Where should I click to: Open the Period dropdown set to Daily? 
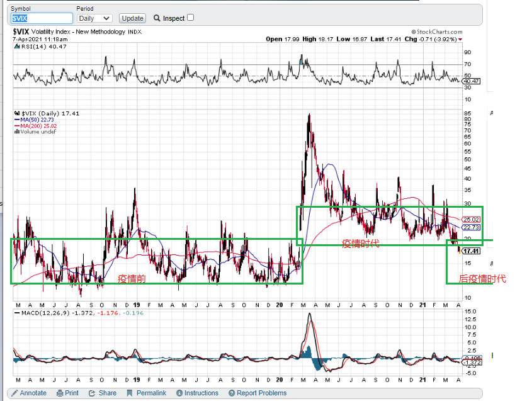click(94, 18)
